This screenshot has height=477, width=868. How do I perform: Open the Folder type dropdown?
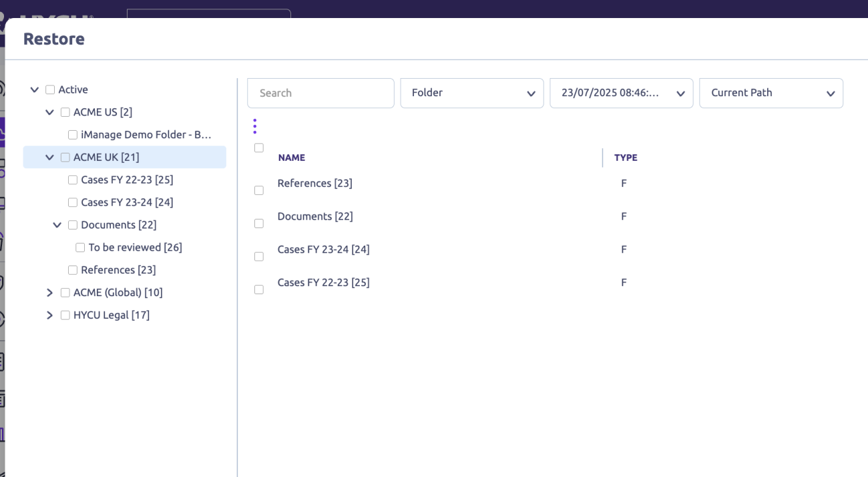(471, 93)
